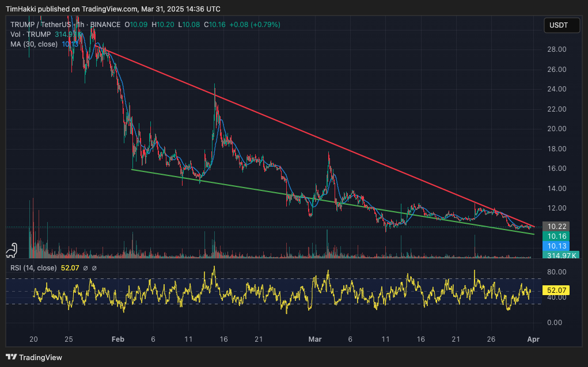The image size is (588, 367).
Task: Click the green 10.16 last price tag
Action: (556, 236)
